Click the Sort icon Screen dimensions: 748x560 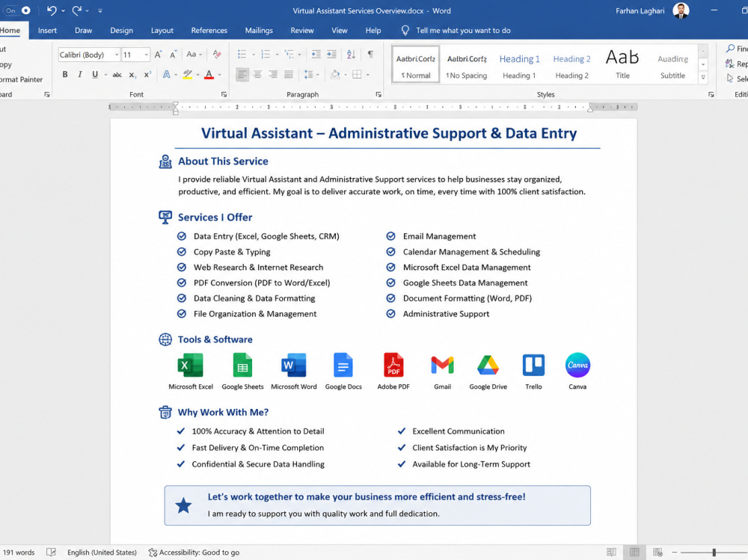[x=351, y=55]
